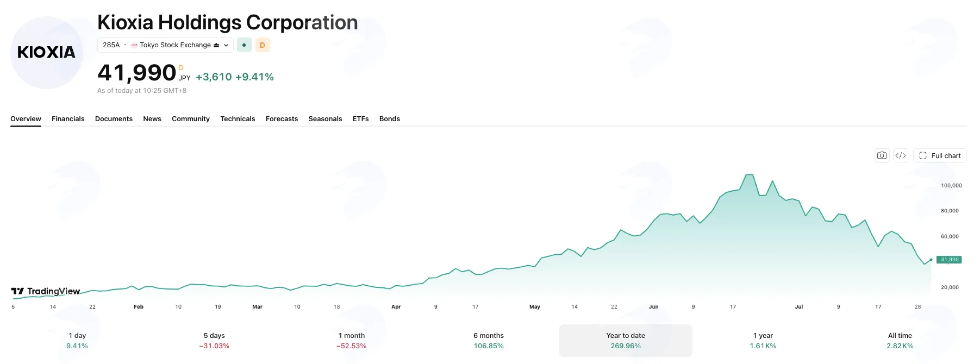Screen dimensions: 980x364
Task: Click the Mar label on time axis
Action: coord(257,307)
